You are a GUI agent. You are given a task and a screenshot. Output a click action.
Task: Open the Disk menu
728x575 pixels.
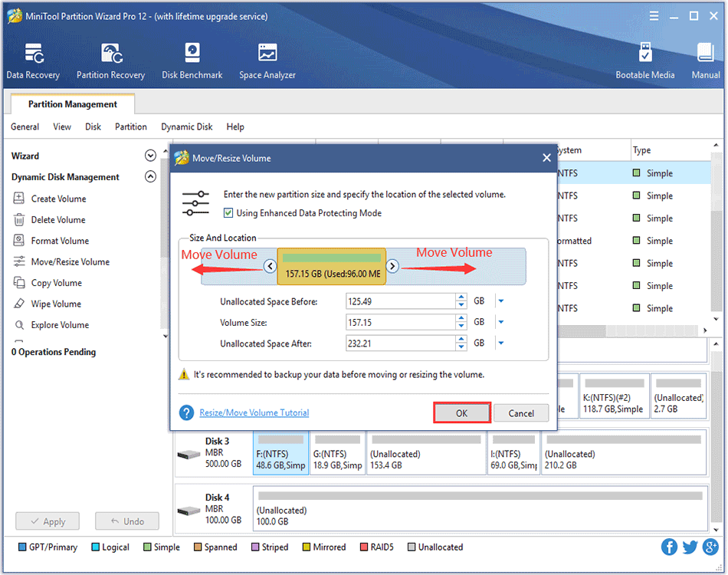pyautogui.click(x=93, y=127)
